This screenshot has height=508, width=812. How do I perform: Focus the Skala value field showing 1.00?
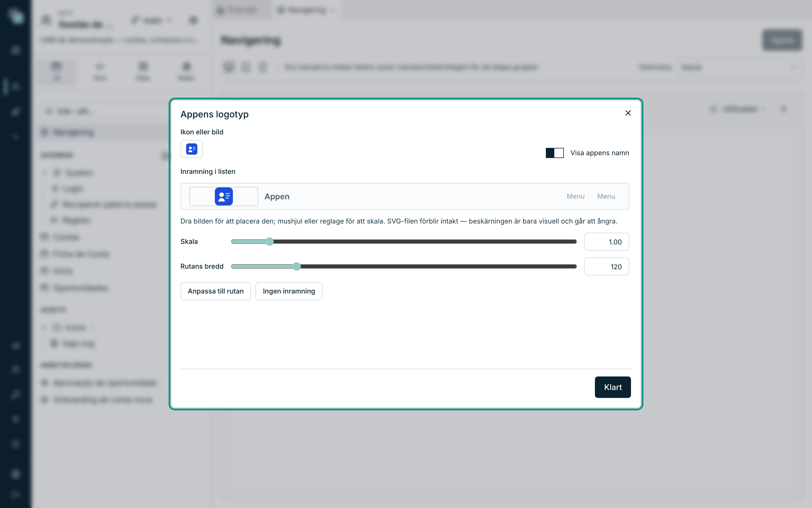(x=606, y=242)
